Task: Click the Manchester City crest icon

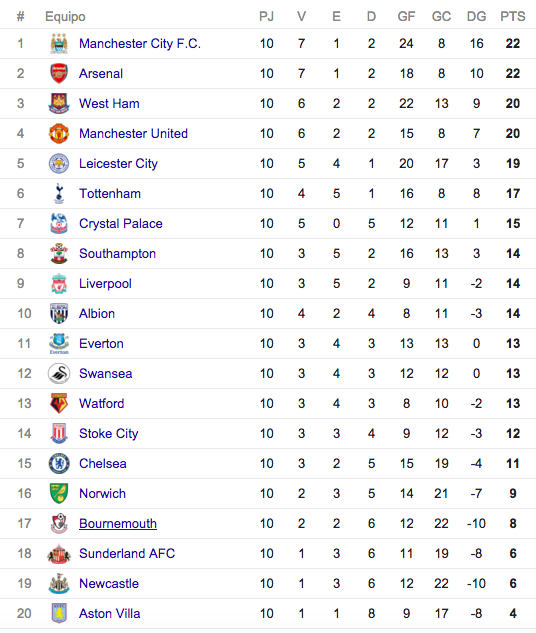Action: point(59,44)
